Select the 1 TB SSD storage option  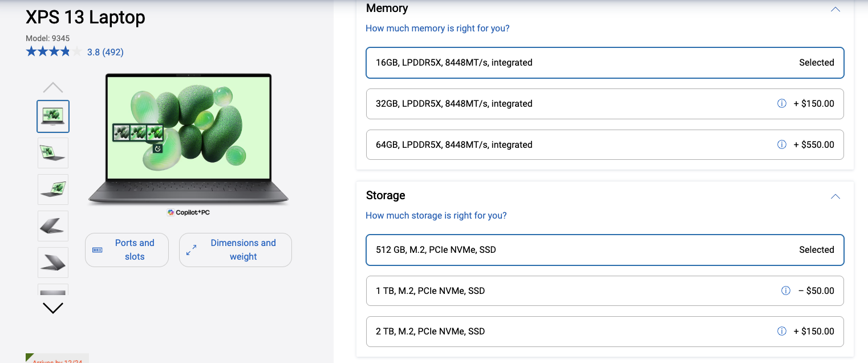(605, 291)
